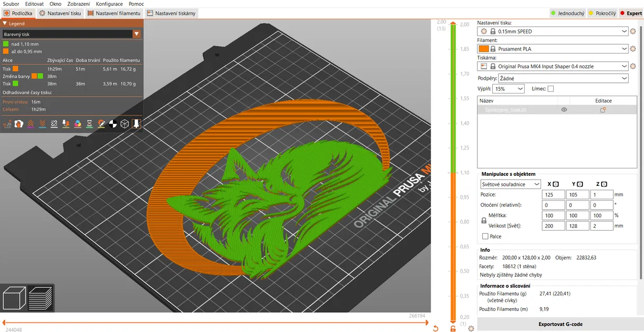Mirror object along X axis icon
The width and height of the screenshot is (644, 332).
point(555,184)
